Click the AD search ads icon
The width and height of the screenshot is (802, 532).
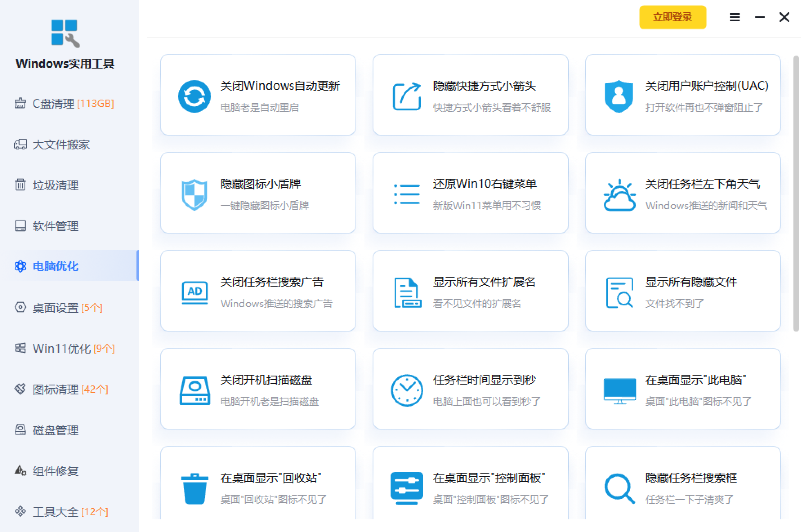click(x=194, y=292)
